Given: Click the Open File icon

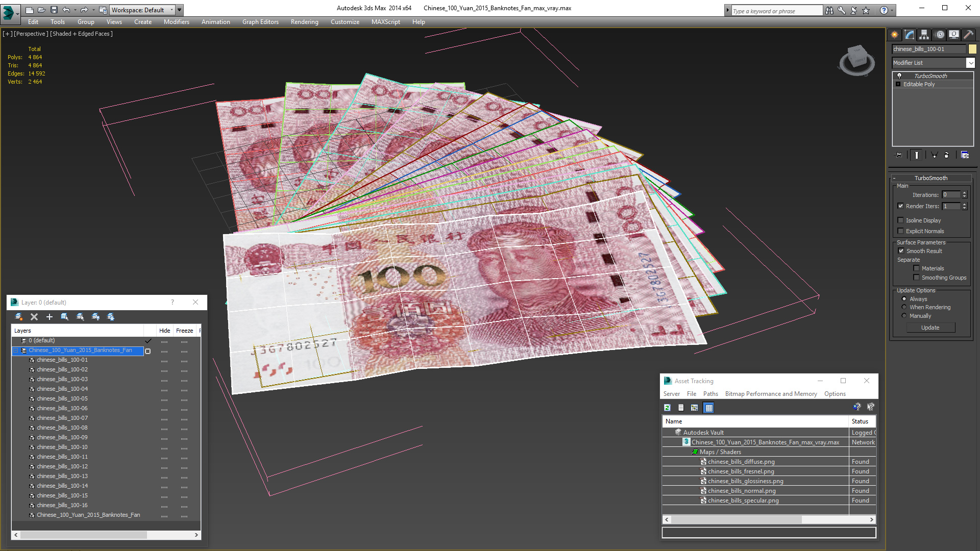Looking at the screenshot, I should click(41, 10).
